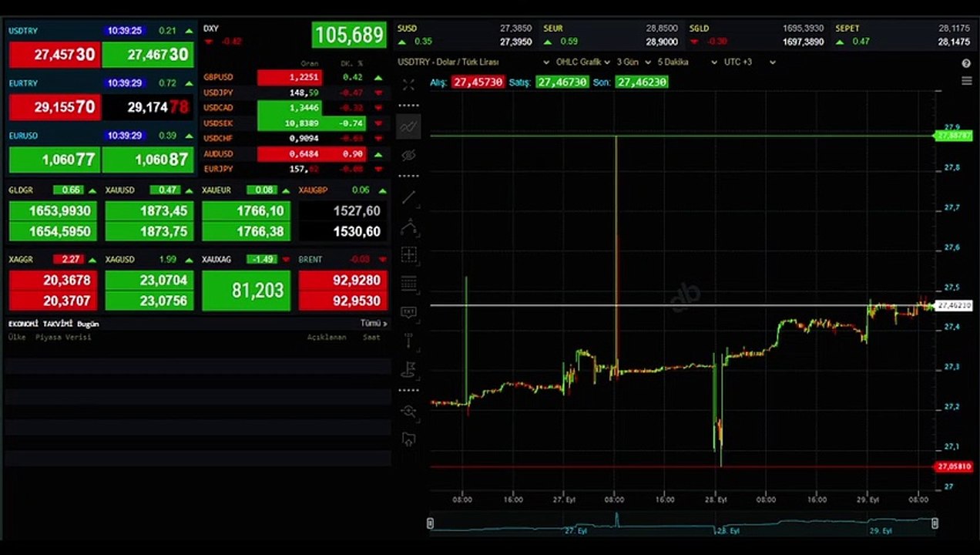Click the BRENT price 92,9280
Viewport: 980px width, 555px height.
[343, 280]
